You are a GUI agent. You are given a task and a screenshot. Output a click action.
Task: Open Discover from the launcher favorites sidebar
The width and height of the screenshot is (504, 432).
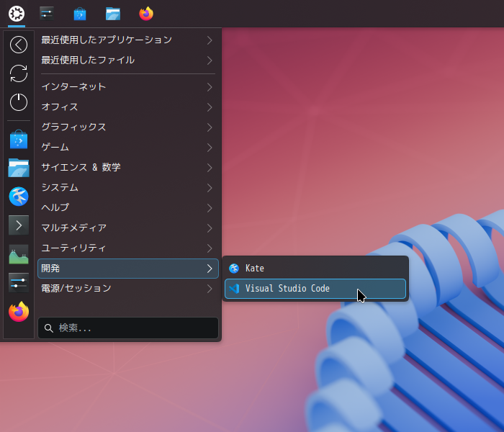[x=19, y=139]
